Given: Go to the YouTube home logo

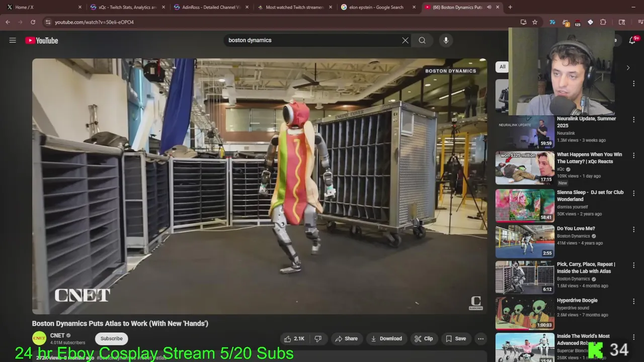Looking at the screenshot, I should tap(42, 41).
